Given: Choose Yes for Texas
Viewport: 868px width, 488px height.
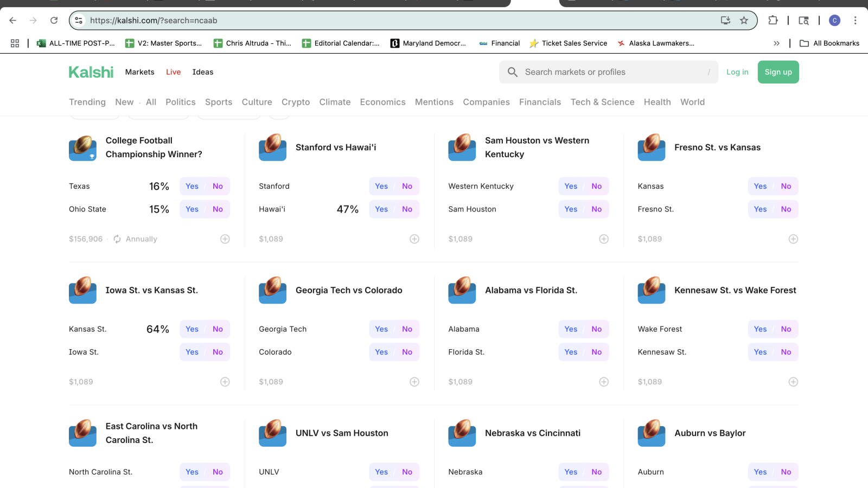Looking at the screenshot, I should click(x=192, y=187).
